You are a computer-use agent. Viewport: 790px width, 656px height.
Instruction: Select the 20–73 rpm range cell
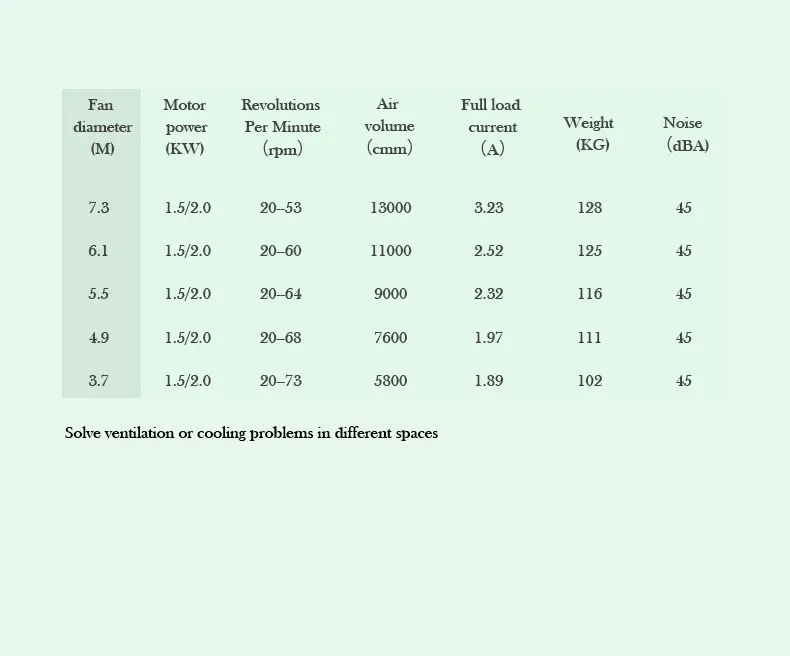[280, 381]
